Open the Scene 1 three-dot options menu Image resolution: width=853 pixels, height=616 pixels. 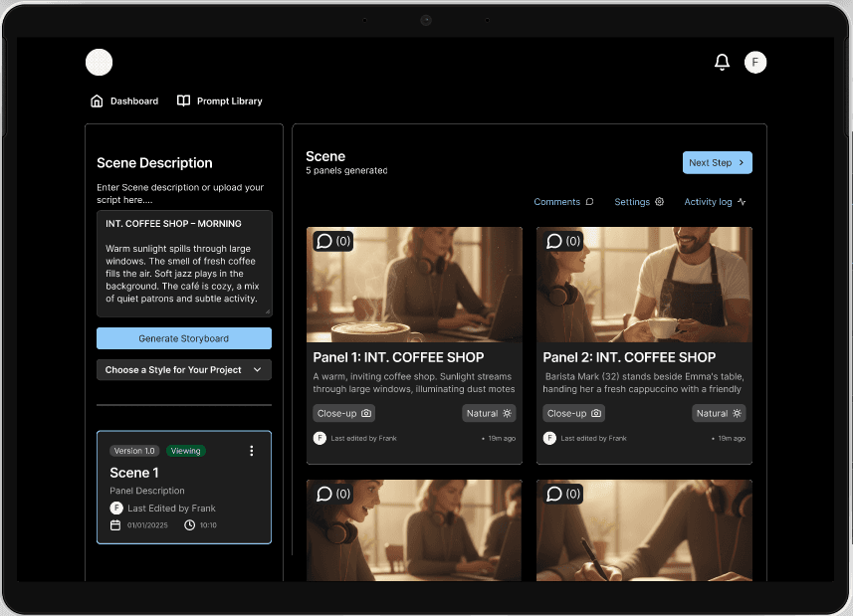pos(252,451)
